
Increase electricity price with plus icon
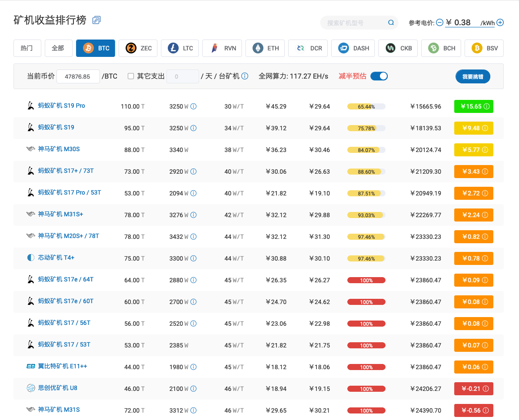pyautogui.click(x=500, y=23)
